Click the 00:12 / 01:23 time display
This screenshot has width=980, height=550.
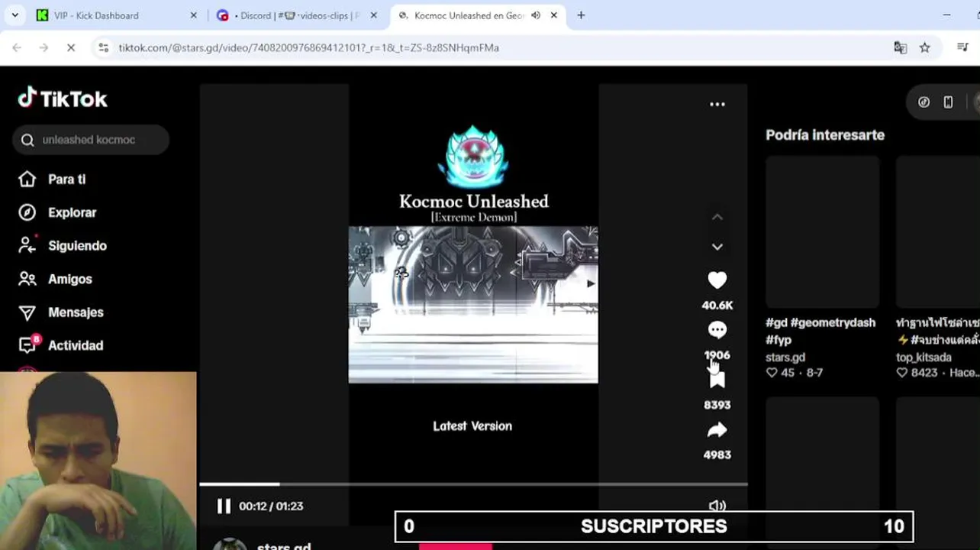pyautogui.click(x=271, y=506)
